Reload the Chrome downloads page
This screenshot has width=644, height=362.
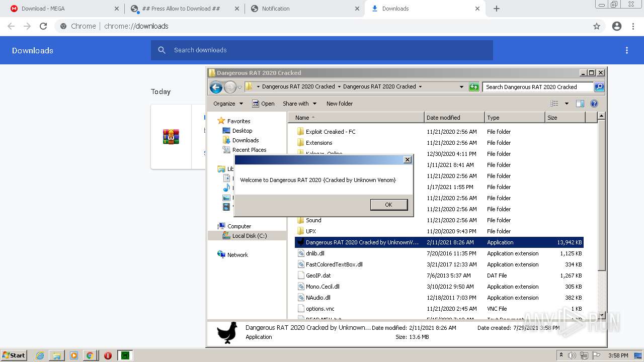coord(43,26)
